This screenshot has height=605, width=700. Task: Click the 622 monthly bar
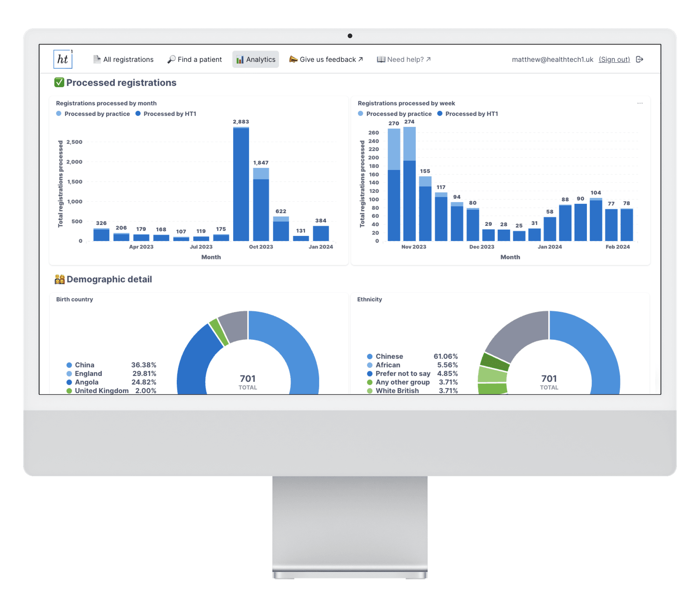pos(281,229)
